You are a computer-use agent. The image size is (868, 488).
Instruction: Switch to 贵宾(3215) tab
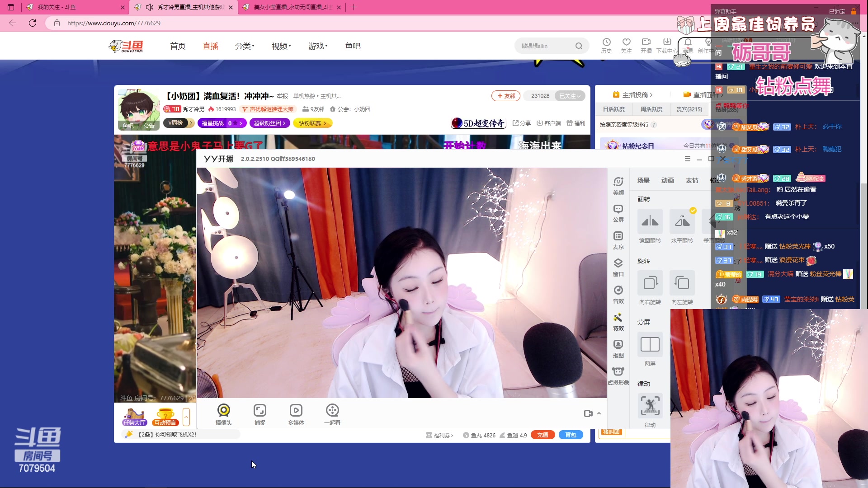[x=689, y=109]
